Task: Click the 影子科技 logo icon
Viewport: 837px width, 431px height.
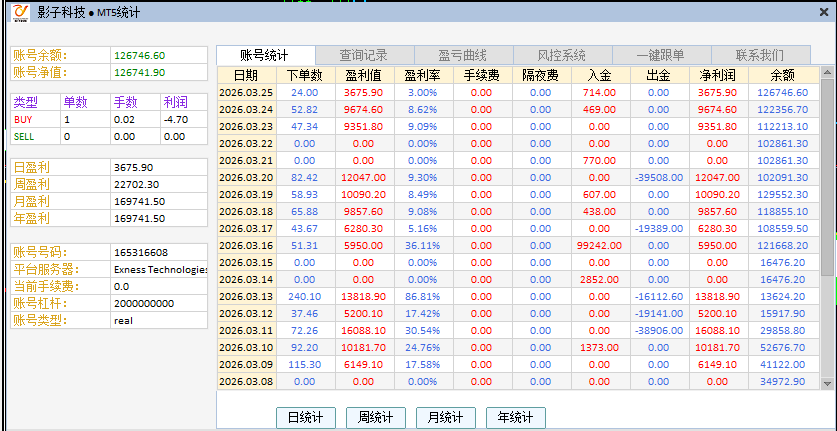Action: 20,12
